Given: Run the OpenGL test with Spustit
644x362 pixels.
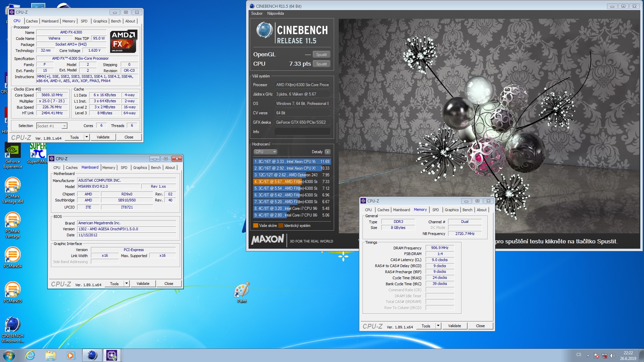Looking at the screenshot, I should 321,55.
